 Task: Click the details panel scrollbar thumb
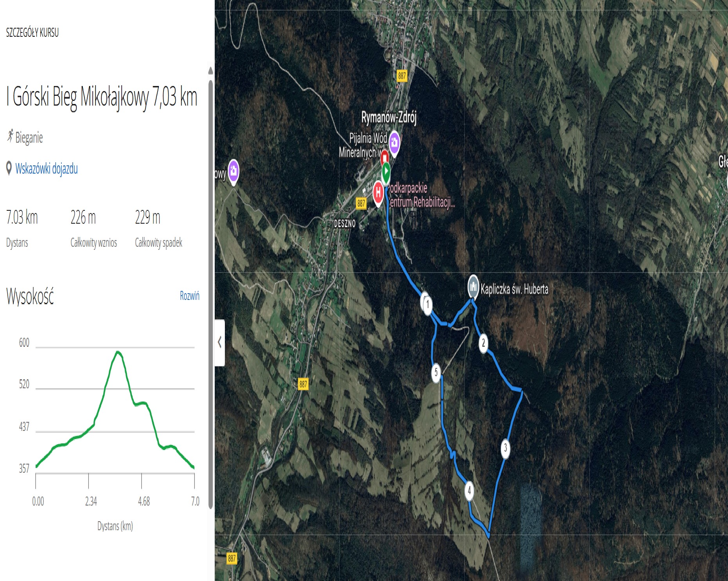210,293
